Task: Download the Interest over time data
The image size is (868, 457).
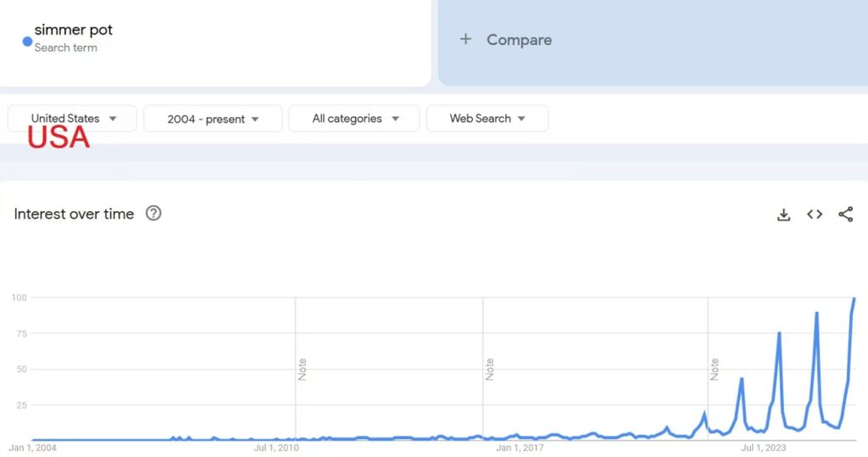Action: [x=783, y=215]
